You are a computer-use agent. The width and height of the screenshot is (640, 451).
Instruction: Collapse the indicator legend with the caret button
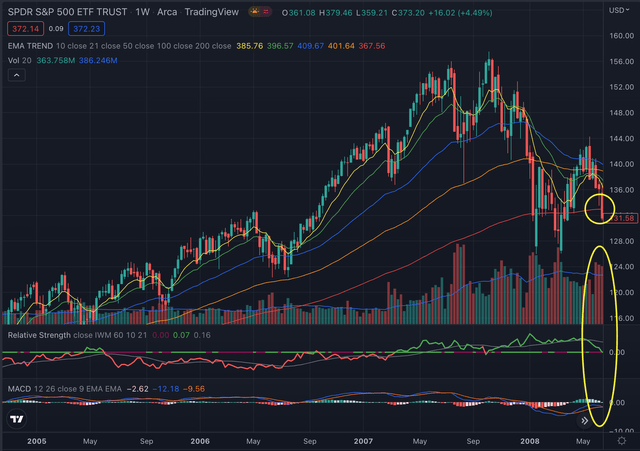click(17, 76)
